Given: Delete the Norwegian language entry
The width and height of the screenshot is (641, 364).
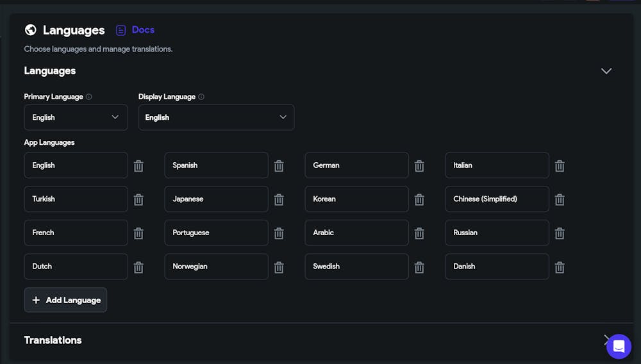Looking at the screenshot, I should tap(279, 267).
